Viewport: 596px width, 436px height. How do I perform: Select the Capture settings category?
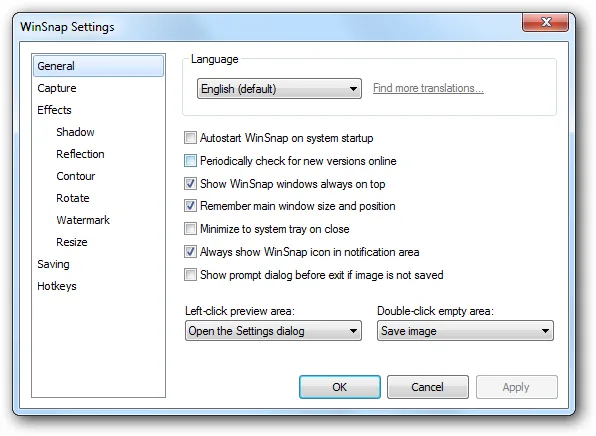[57, 88]
